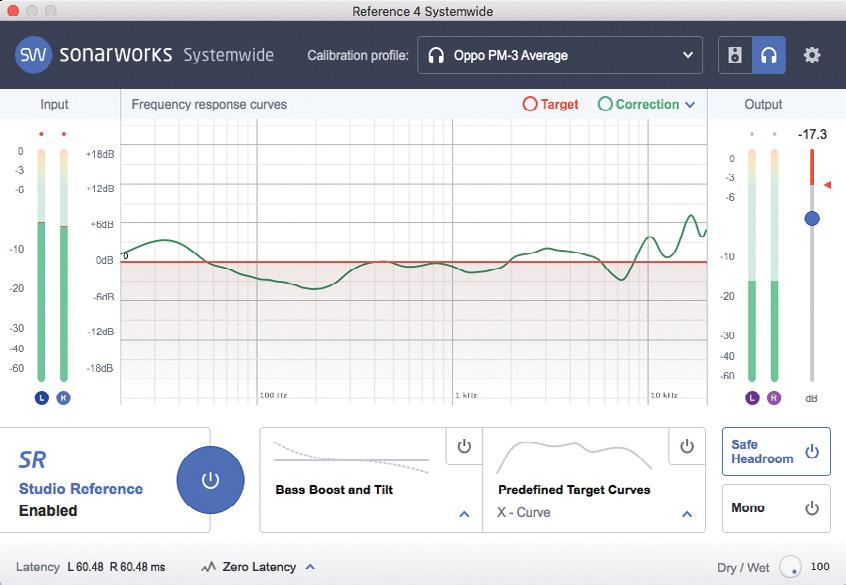846x585 pixels.
Task: Click the X - Curve target label
Action: (523, 512)
